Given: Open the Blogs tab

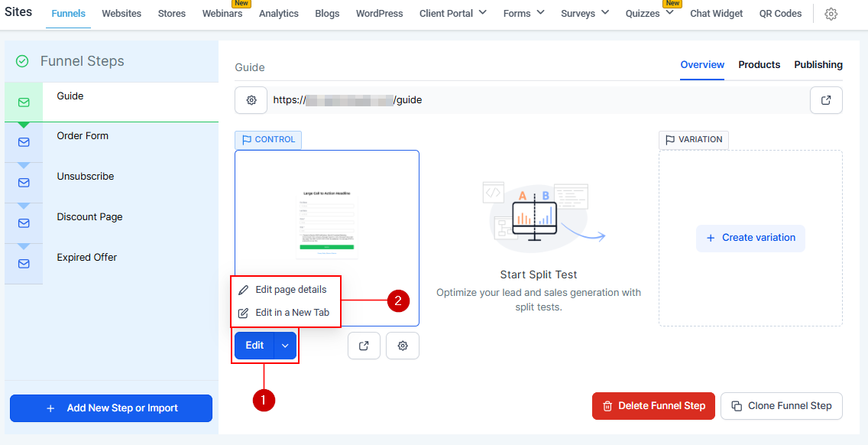Looking at the screenshot, I should [x=327, y=14].
